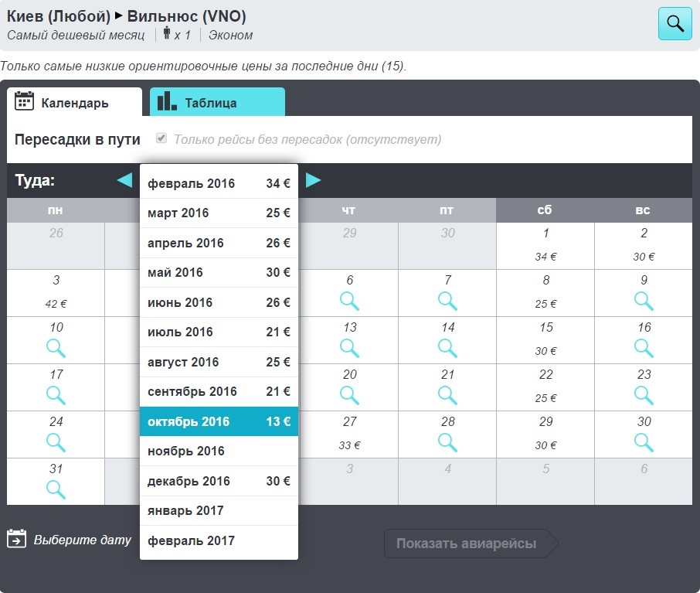Screen dimensions: 700x593
Task: Click magnifier icon under date 10
Action: (x=56, y=348)
